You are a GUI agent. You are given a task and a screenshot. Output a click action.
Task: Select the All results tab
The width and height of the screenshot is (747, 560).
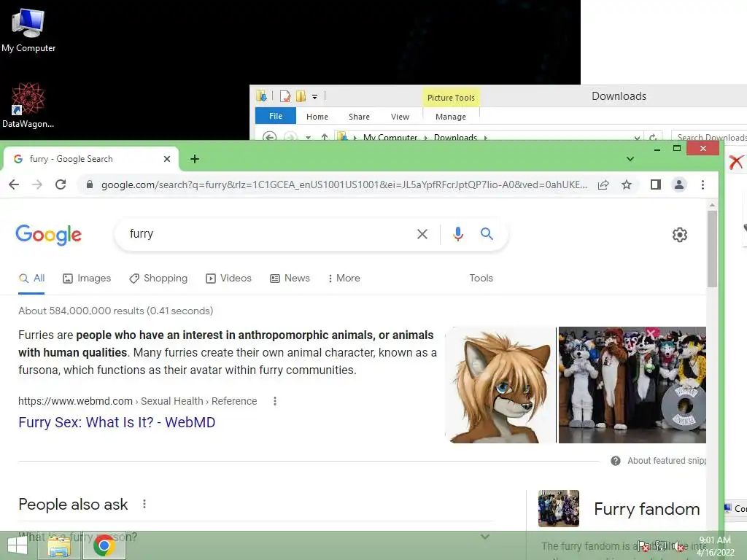pos(32,278)
